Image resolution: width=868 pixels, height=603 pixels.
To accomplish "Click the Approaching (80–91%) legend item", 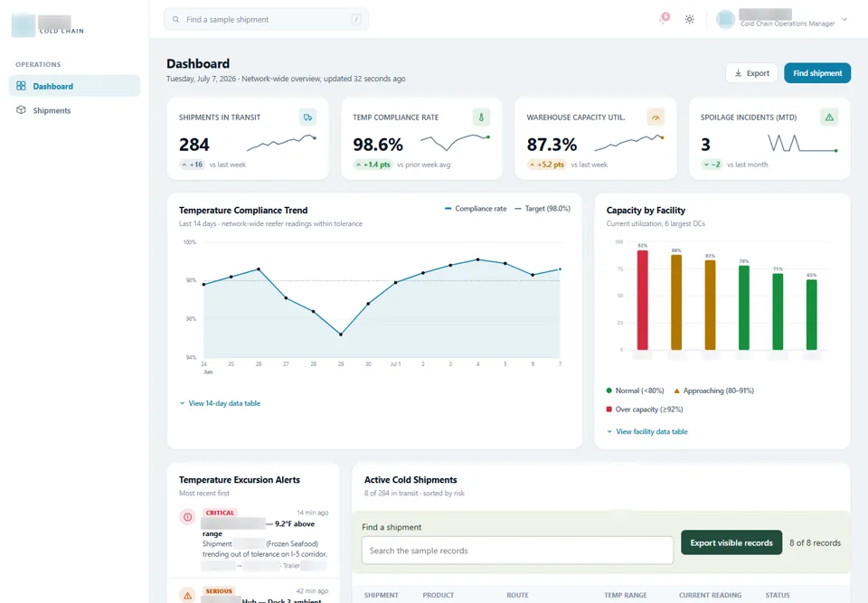I will click(x=713, y=391).
